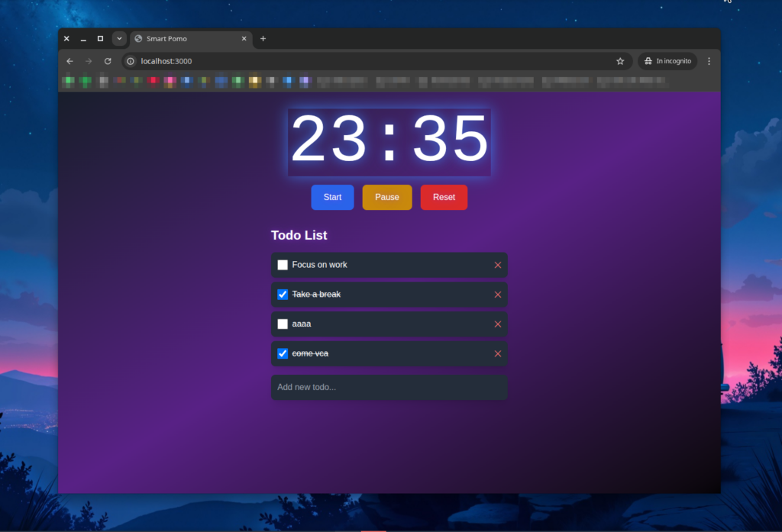Open Chrome's three-dot menu

click(x=709, y=61)
